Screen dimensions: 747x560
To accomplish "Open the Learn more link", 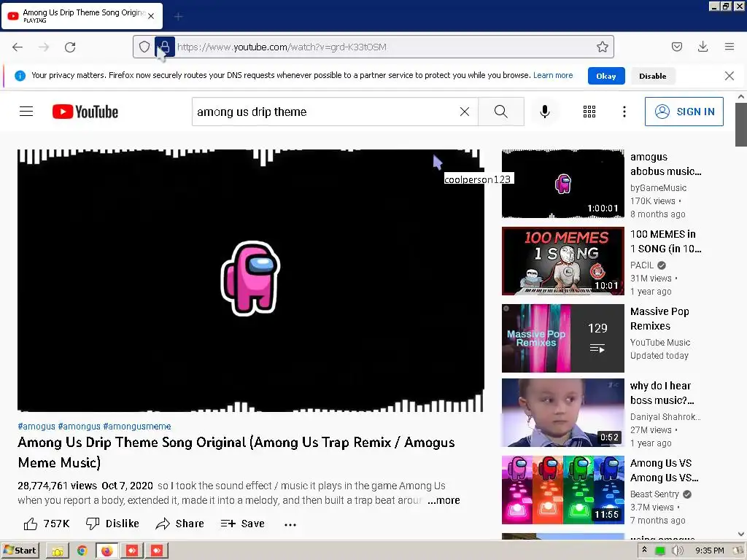I will [553, 75].
